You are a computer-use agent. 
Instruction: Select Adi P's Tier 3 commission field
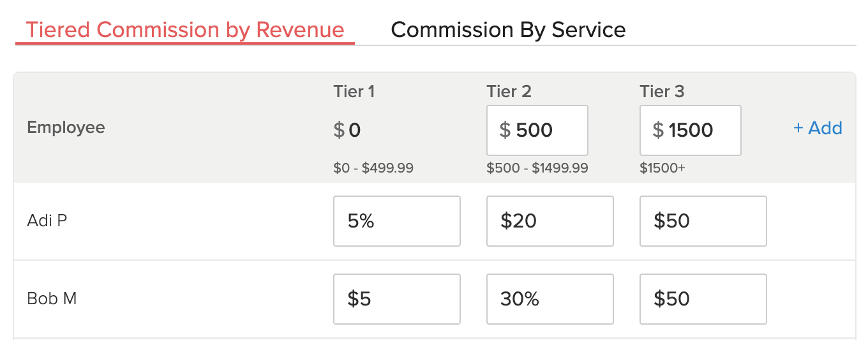(x=703, y=221)
